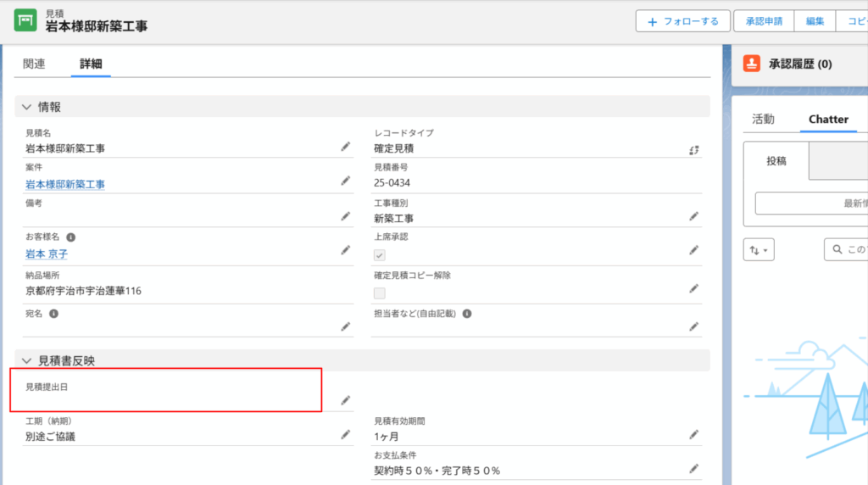
Task: Switch to the 関連 tab
Action: [34, 64]
